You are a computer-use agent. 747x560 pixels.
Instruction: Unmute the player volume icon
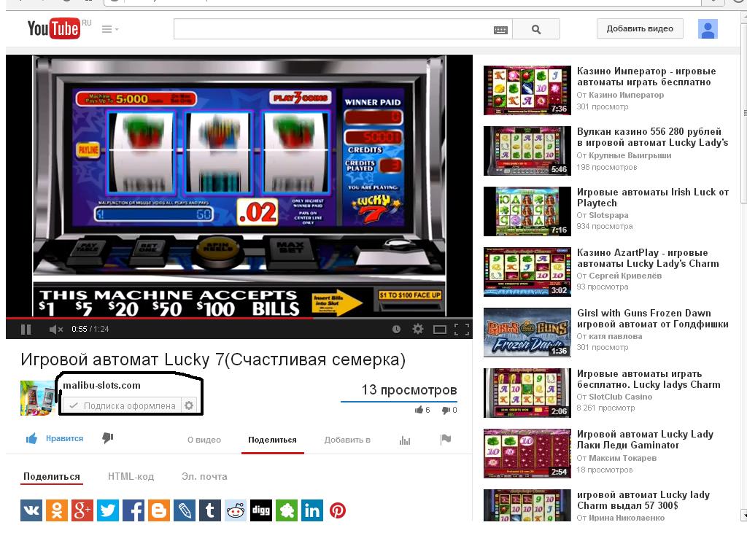(55, 329)
